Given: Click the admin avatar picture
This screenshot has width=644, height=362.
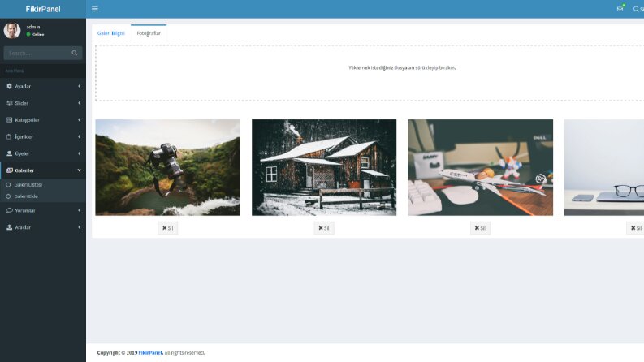Looking at the screenshot, I should (12, 30).
